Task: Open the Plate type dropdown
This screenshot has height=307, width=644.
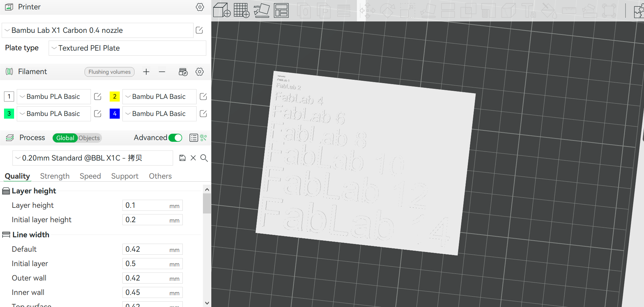Action: tap(127, 48)
